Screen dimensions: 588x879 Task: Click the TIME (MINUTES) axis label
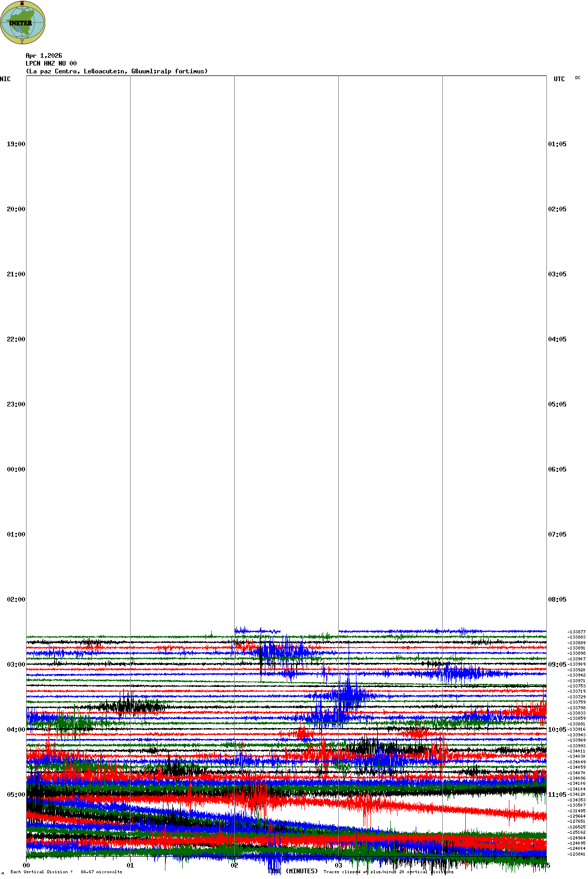(292, 871)
